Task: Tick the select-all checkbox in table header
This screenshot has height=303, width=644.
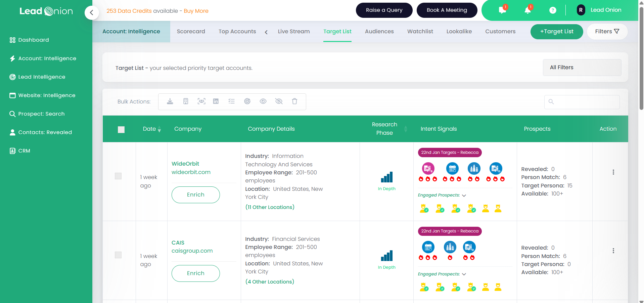Action: (121, 130)
